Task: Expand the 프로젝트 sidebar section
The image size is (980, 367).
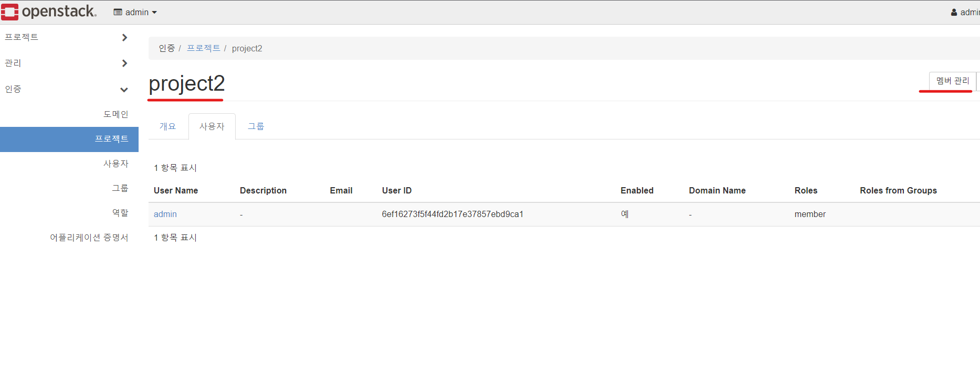Action: pos(66,37)
